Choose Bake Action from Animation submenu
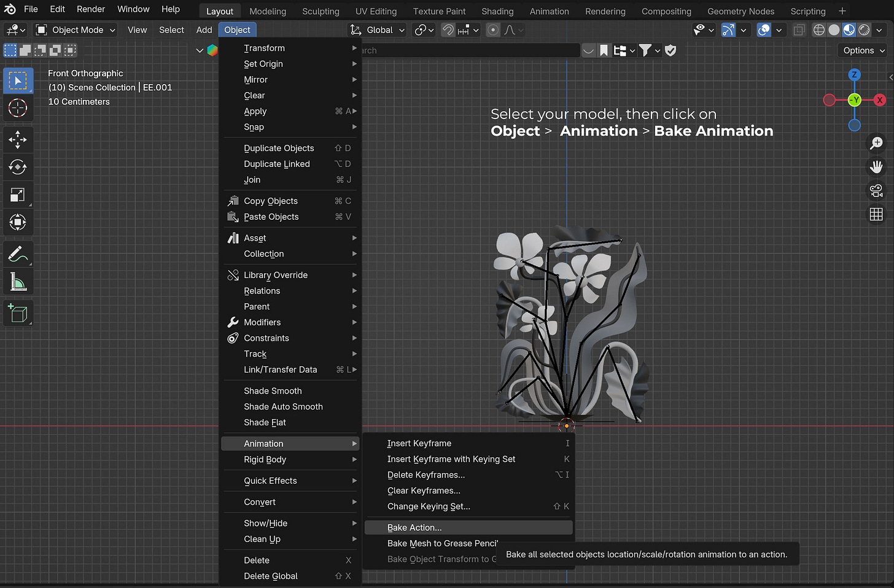 414,527
